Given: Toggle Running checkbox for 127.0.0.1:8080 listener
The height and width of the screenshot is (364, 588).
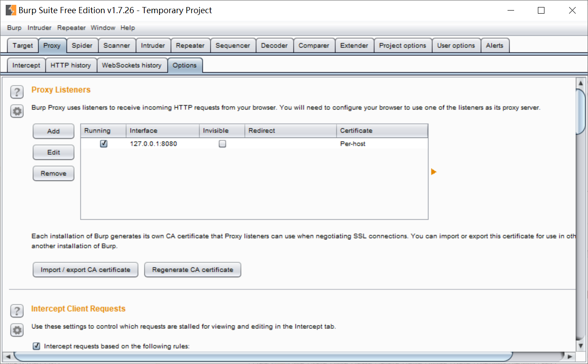Looking at the screenshot, I should pyautogui.click(x=104, y=144).
